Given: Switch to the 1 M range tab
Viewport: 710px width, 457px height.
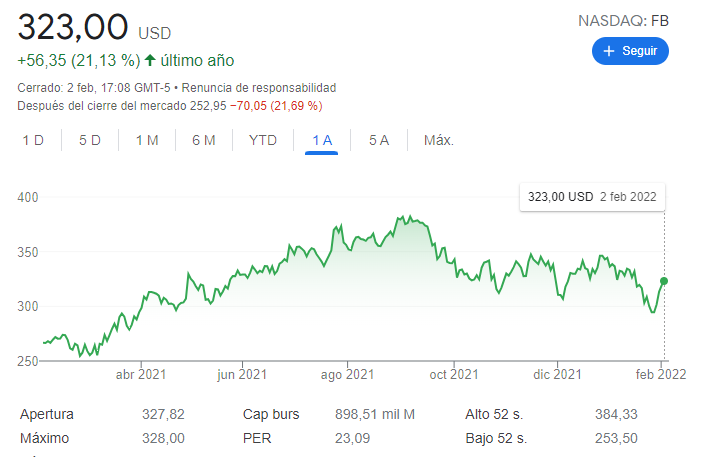Looking at the screenshot, I should click(x=147, y=140).
